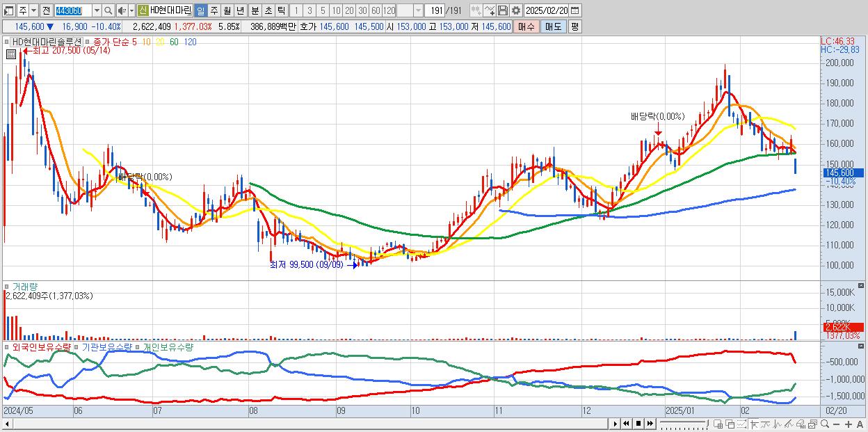Click the rewind button in playback controls
The width and height of the screenshot is (868, 432).
tap(626, 424)
